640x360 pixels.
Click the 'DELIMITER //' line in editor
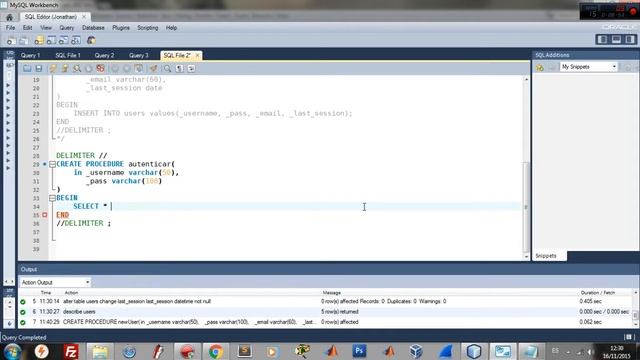click(x=82, y=156)
